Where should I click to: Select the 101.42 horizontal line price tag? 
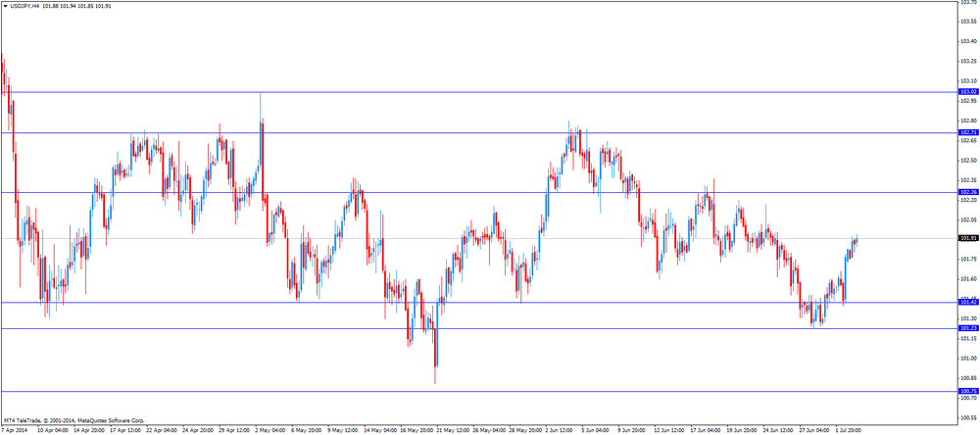968,303
